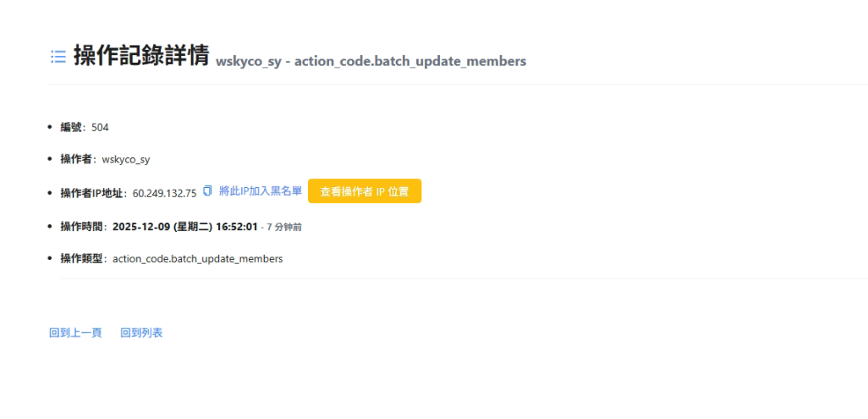The image size is (868, 419).
Task: Click the 操作者IP地址 field label
Action: click(x=92, y=193)
